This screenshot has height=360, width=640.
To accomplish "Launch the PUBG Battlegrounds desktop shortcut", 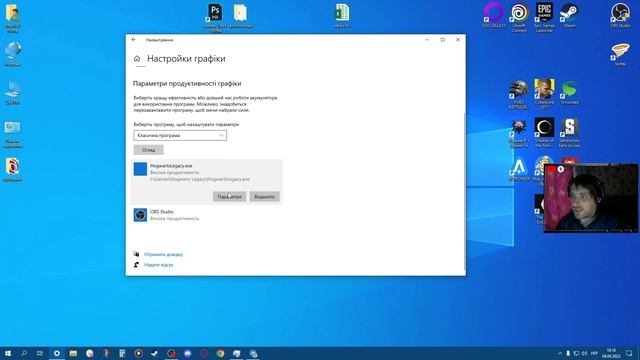I will [x=518, y=94].
